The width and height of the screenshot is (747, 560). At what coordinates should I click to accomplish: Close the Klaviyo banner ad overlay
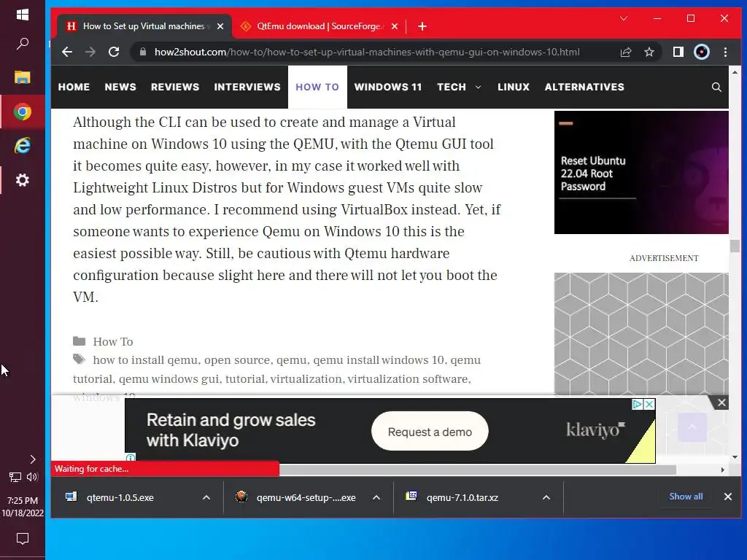(x=721, y=402)
